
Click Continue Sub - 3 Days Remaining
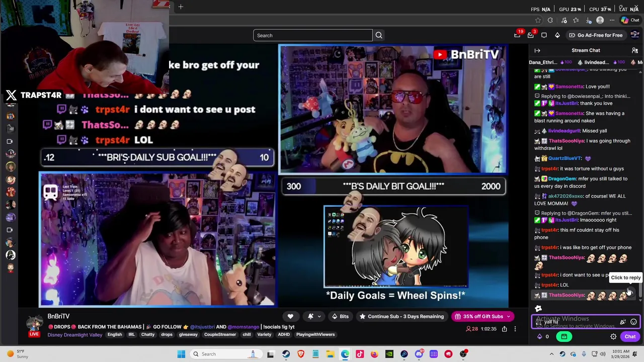(401, 316)
